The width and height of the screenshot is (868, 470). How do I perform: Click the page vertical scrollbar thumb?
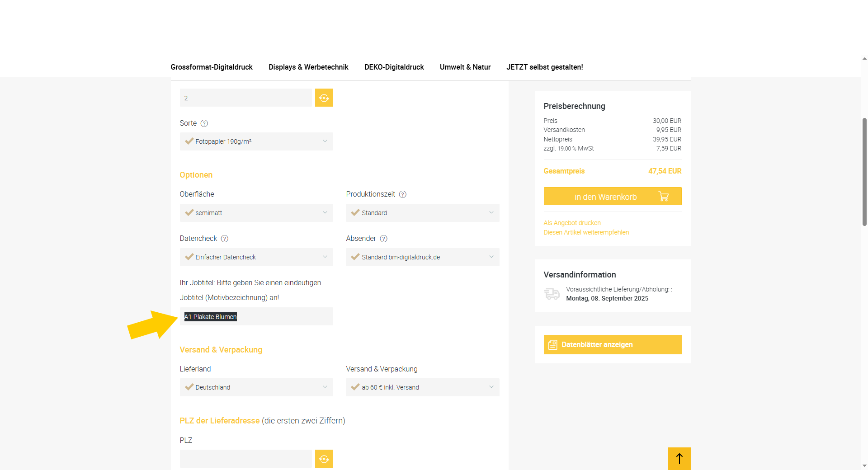pos(864,172)
